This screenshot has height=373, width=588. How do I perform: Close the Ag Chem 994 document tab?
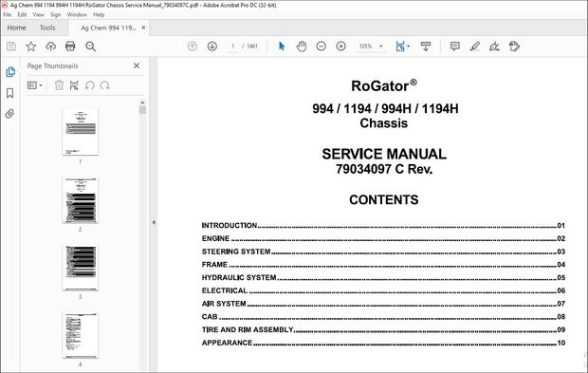click(143, 28)
